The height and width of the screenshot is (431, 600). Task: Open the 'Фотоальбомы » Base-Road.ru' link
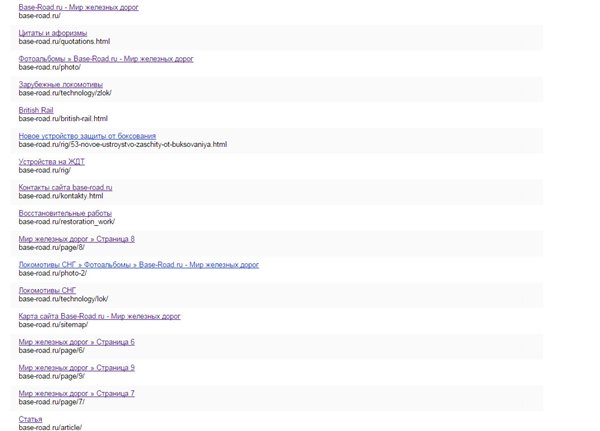point(106,59)
